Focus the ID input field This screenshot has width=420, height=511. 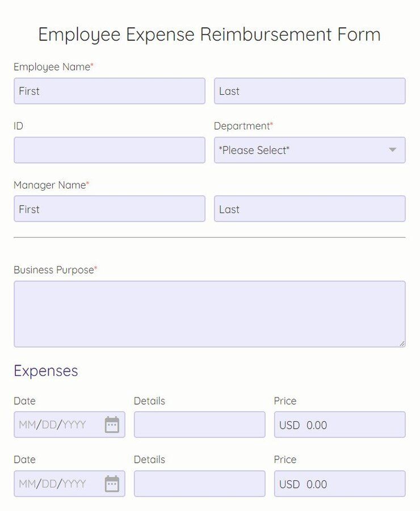(110, 150)
